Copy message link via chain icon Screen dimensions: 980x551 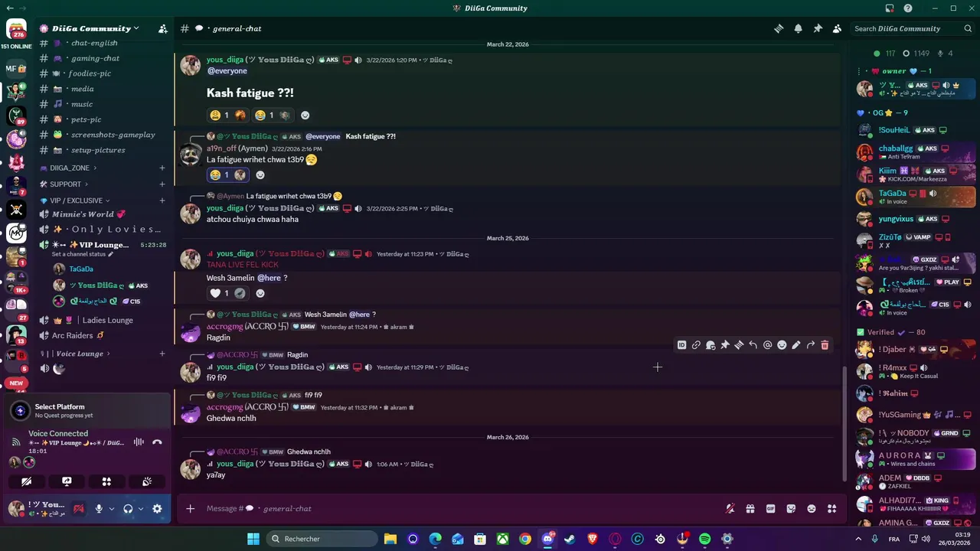point(696,345)
